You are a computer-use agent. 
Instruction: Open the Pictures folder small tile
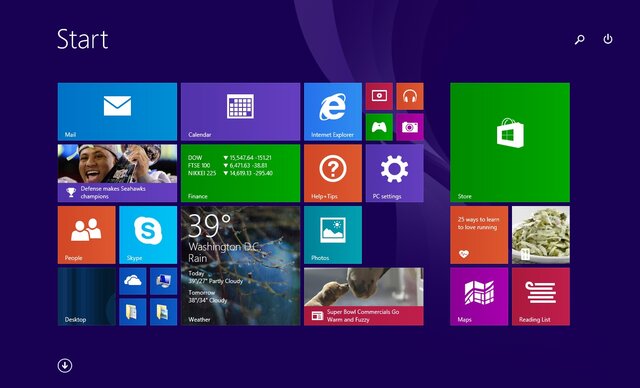[x=163, y=312]
